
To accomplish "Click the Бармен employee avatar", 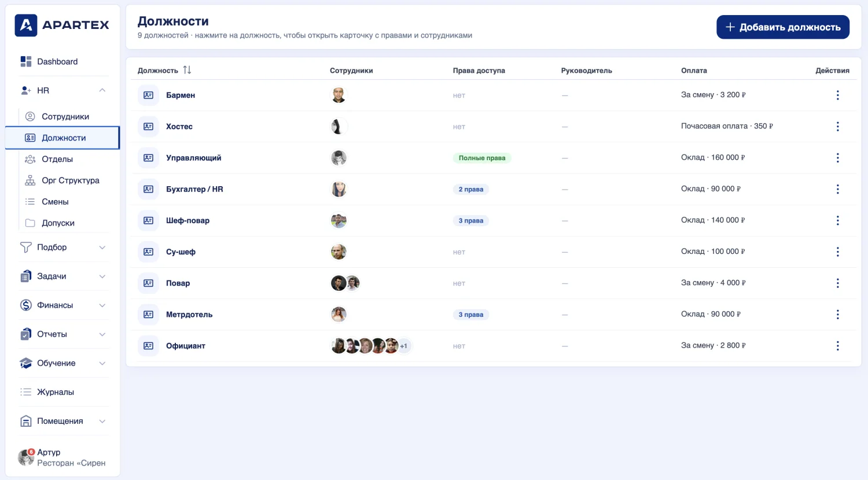I will (339, 95).
